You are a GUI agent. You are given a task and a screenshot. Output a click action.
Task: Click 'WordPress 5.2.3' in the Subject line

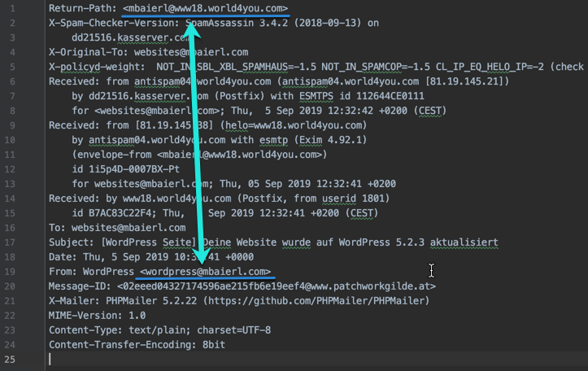click(x=381, y=242)
